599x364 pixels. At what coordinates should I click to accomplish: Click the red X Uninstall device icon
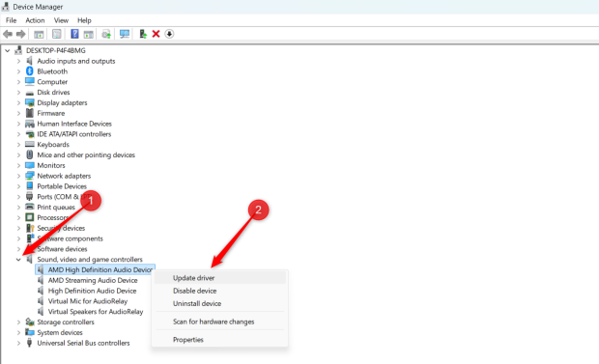coord(156,34)
